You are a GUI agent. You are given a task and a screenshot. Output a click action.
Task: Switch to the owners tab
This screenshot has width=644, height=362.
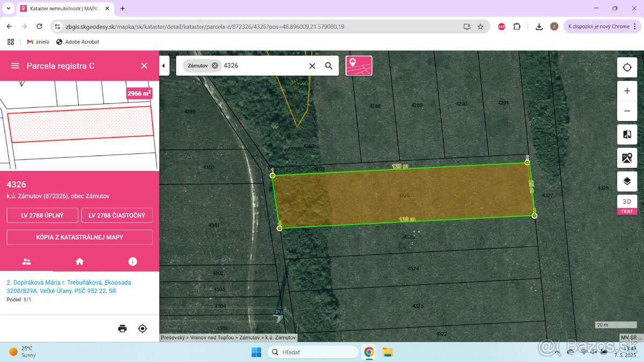tap(26, 262)
